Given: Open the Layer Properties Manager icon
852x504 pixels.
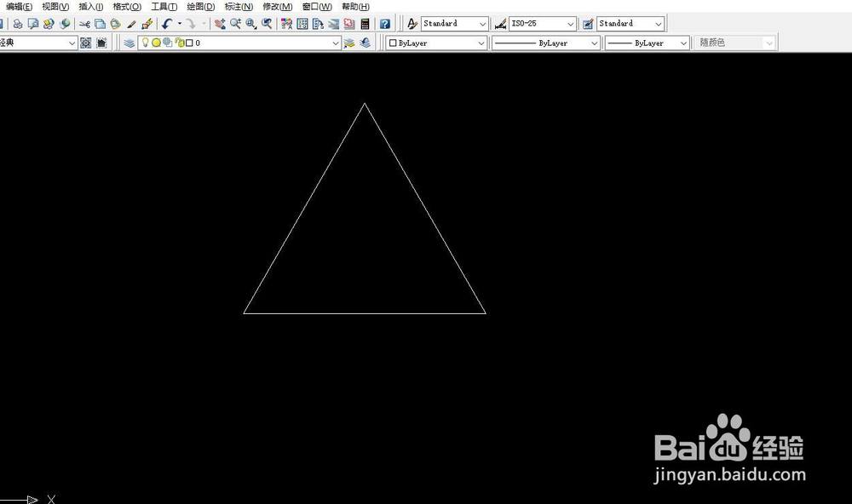Looking at the screenshot, I should click(129, 43).
